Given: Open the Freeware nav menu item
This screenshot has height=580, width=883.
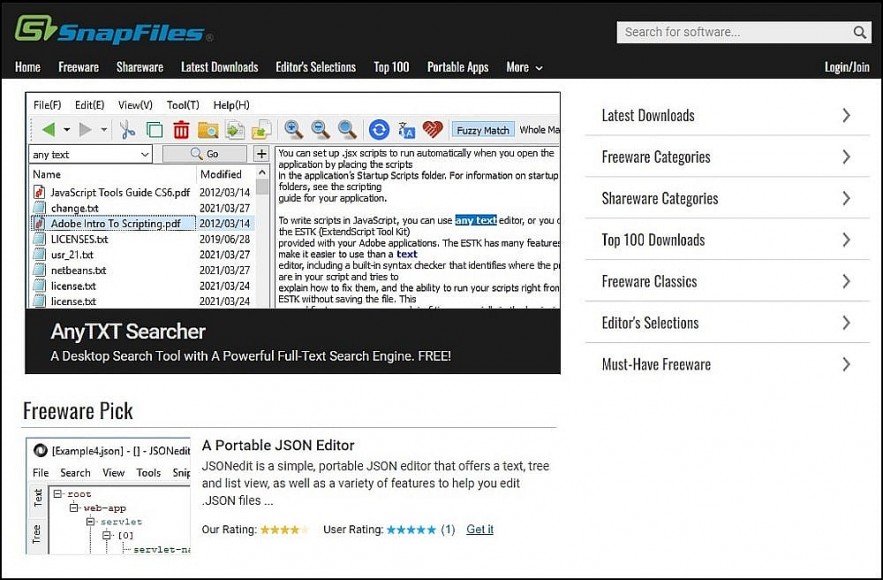Looking at the screenshot, I should 78,67.
